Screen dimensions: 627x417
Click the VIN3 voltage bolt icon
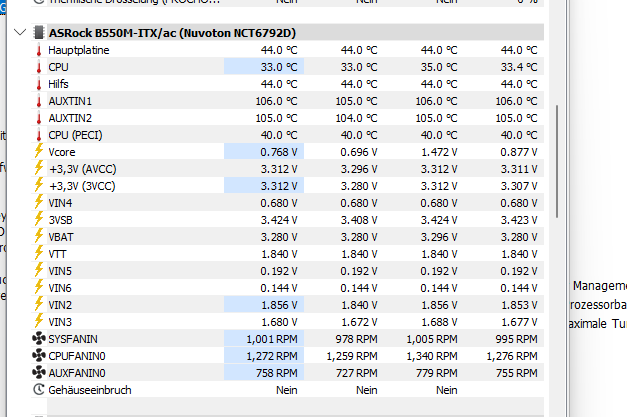pyautogui.click(x=39, y=321)
